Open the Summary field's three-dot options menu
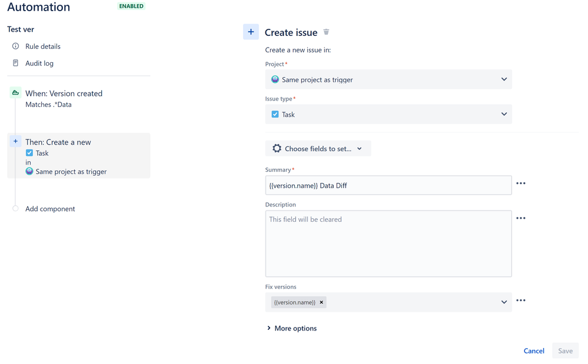This screenshot has width=588, height=364. point(520,183)
